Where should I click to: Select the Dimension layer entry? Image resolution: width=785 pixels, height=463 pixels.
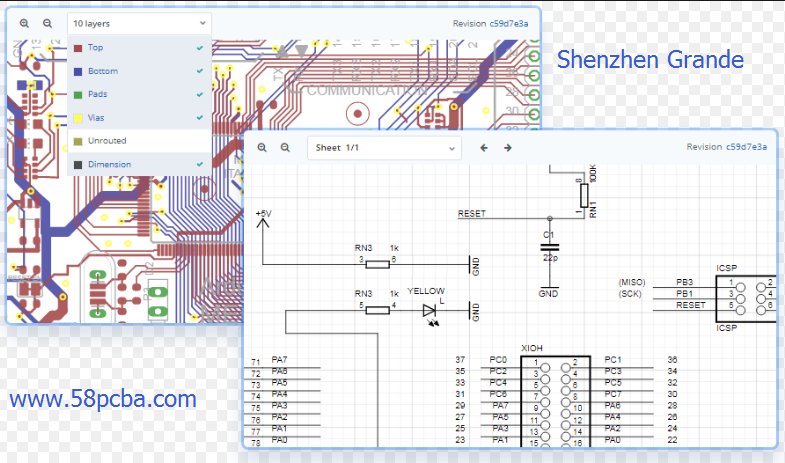(109, 164)
